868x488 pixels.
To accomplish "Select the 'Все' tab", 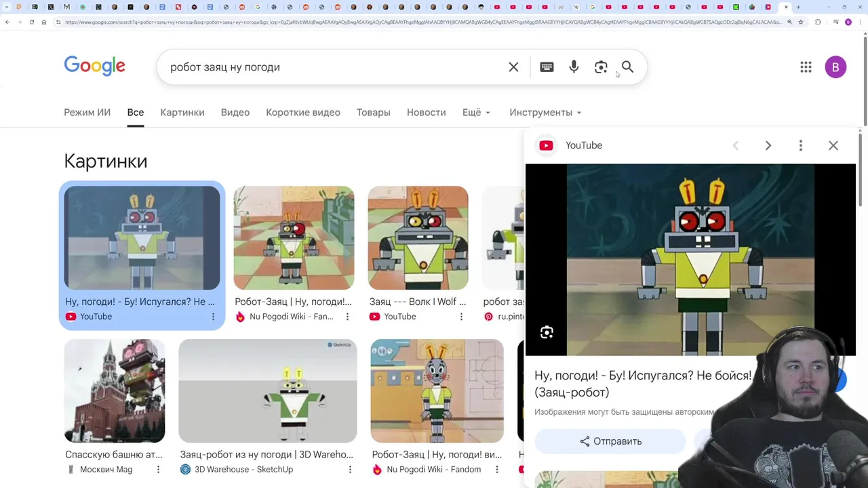I will tap(135, 113).
